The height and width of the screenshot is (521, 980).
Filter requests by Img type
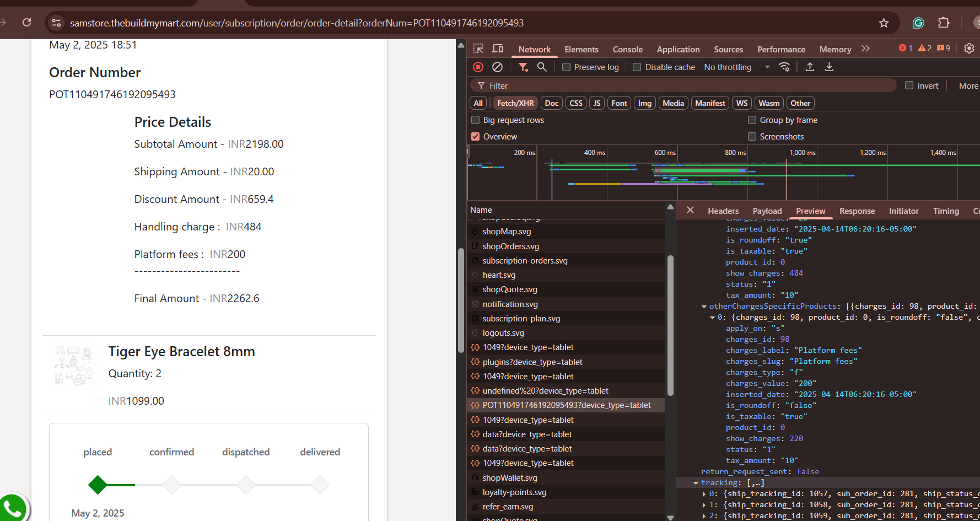[644, 103]
